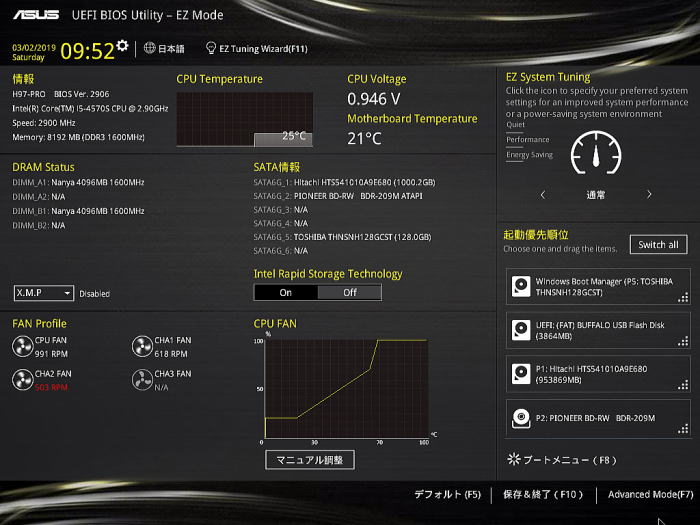Click the CHA2 FAN spinner icon
Screen dimensions: 700x525
[22, 379]
